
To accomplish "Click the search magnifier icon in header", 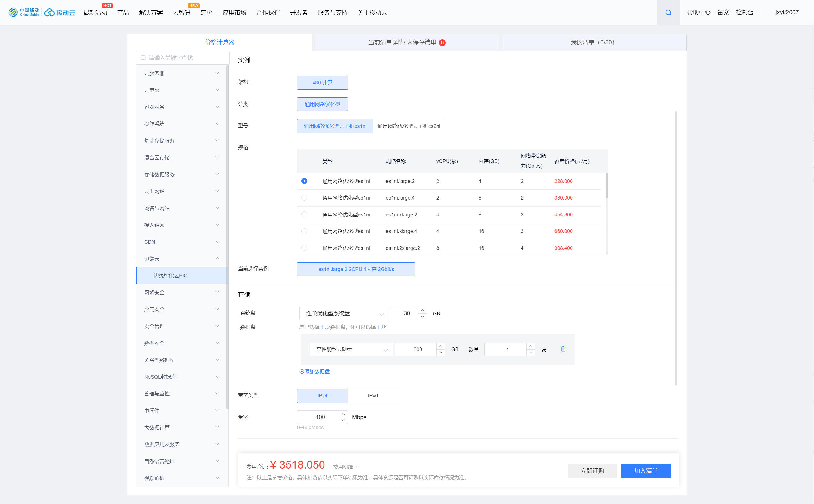I will (668, 13).
